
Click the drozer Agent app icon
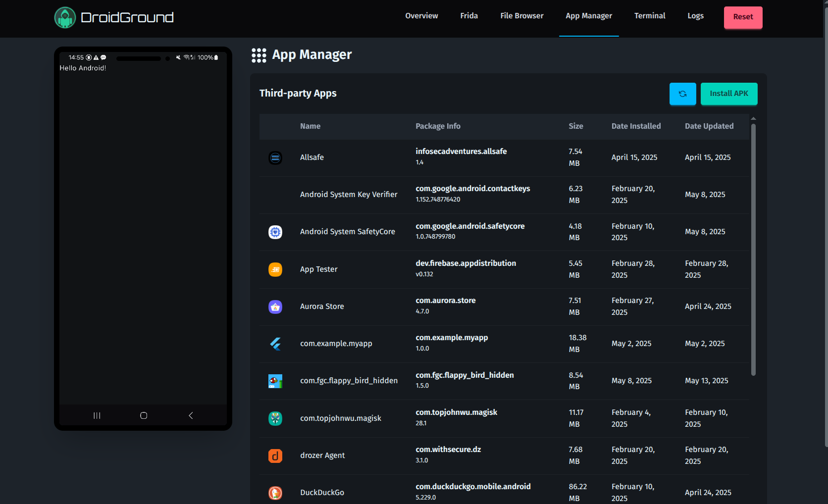click(x=275, y=455)
